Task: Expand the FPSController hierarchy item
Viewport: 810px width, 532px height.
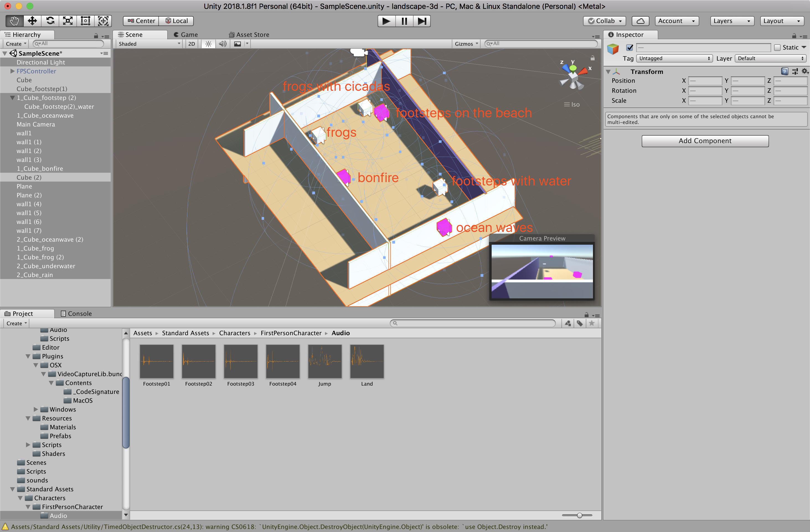Action: 12,71
